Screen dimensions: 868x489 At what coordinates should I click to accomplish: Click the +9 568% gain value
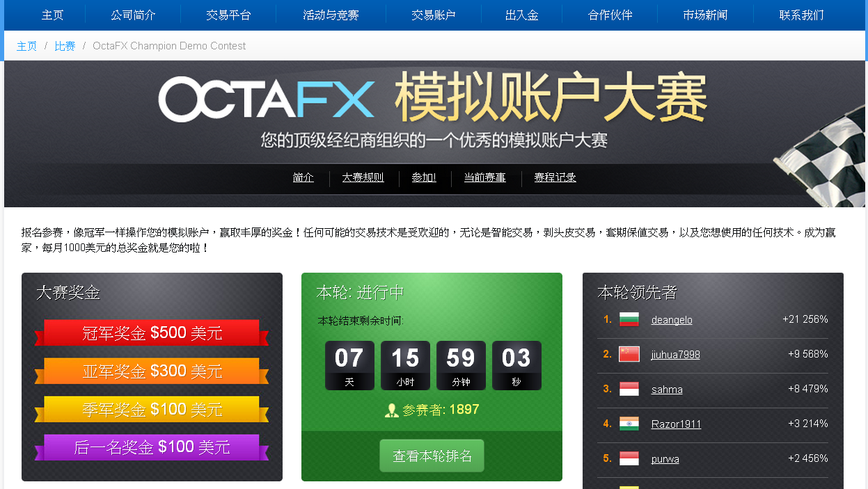click(808, 354)
